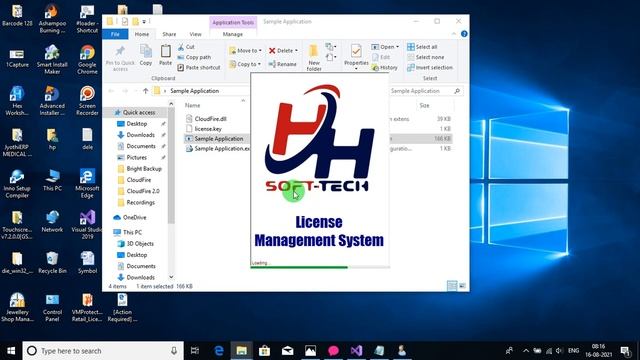Open Network desktop icon
640x360 pixels.
[x=52, y=222]
